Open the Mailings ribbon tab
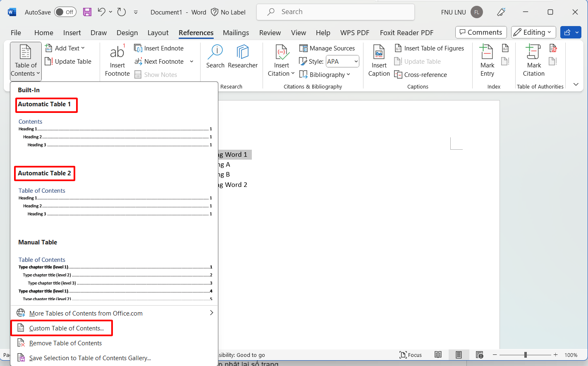This screenshot has height=366, width=588. (236, 33)
